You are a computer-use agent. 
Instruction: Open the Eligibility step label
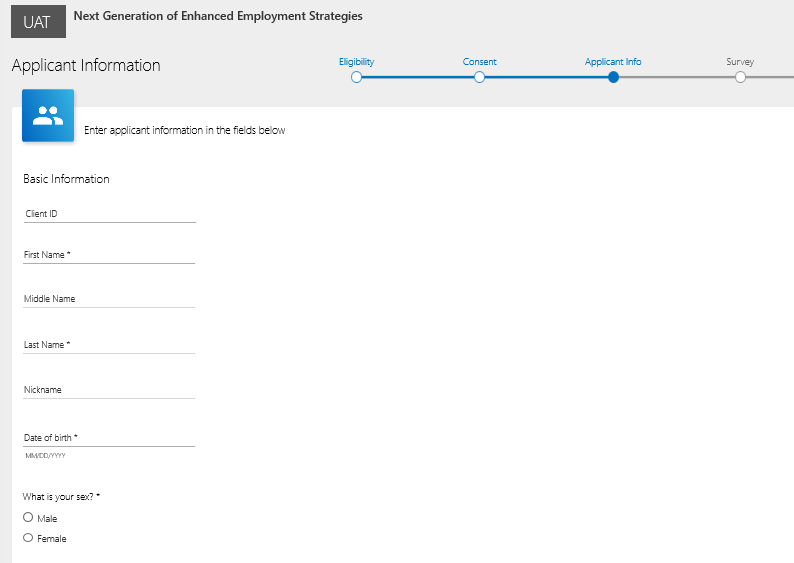tap(356, 62)
